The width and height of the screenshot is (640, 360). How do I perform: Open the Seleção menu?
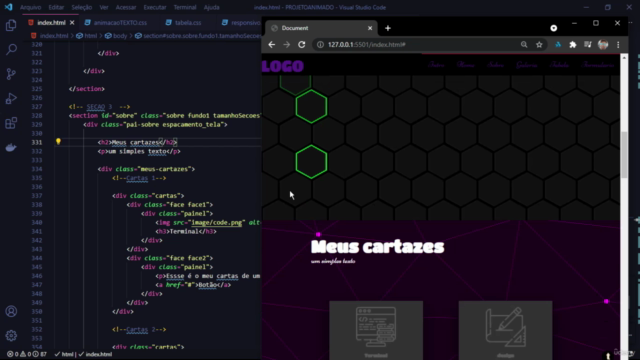click(82, 7)
